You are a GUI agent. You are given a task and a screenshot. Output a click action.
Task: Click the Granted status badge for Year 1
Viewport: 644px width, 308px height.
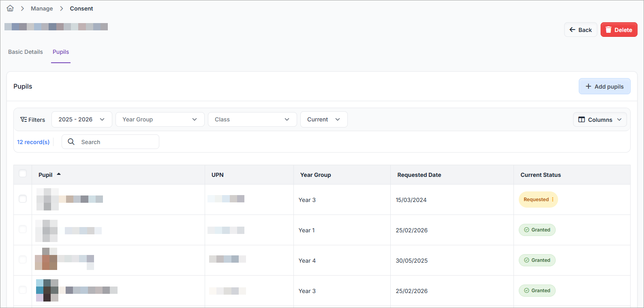537,230
